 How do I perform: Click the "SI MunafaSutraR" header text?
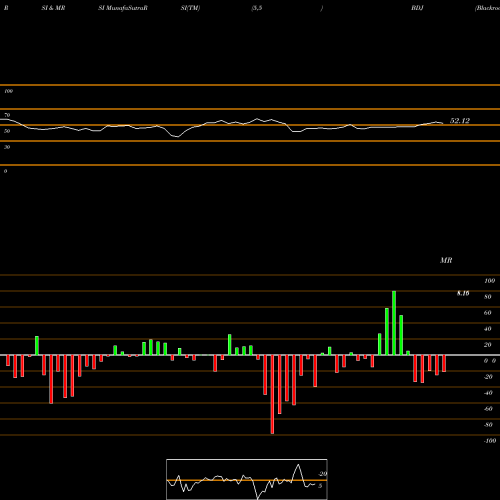tap(123, 8)
